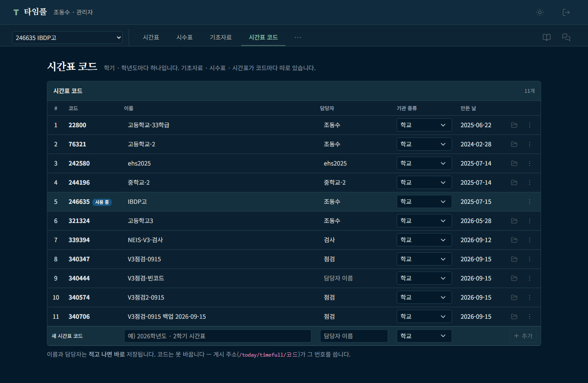
Task: Open more options for row 244196
Action: pyautogui.click(x=530, y=183)
